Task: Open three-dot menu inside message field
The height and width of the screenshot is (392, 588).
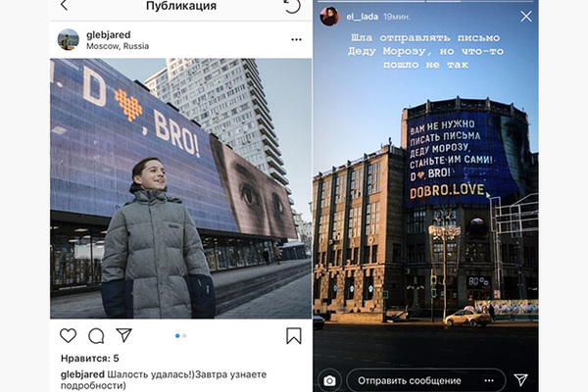Action: 489,381
